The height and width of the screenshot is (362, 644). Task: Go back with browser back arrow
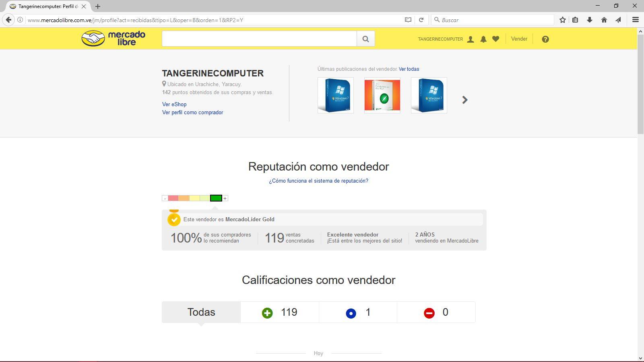pyautogui.click(x=8, y=20)
